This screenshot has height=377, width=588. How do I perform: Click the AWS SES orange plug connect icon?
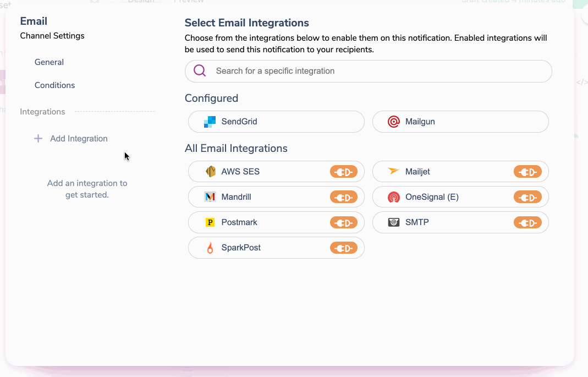[343, 172]
